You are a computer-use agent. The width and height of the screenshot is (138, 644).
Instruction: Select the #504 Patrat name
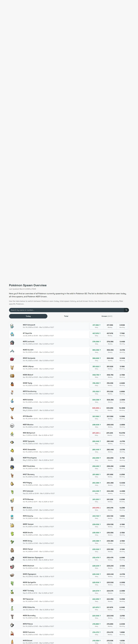point(28,549)
